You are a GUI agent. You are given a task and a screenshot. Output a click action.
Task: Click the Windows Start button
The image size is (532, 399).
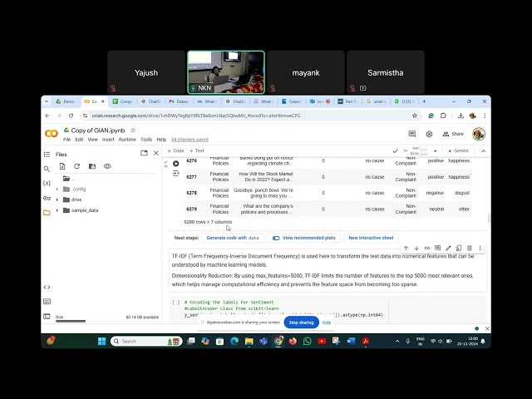pyautogui.click(x=101, y=342)
